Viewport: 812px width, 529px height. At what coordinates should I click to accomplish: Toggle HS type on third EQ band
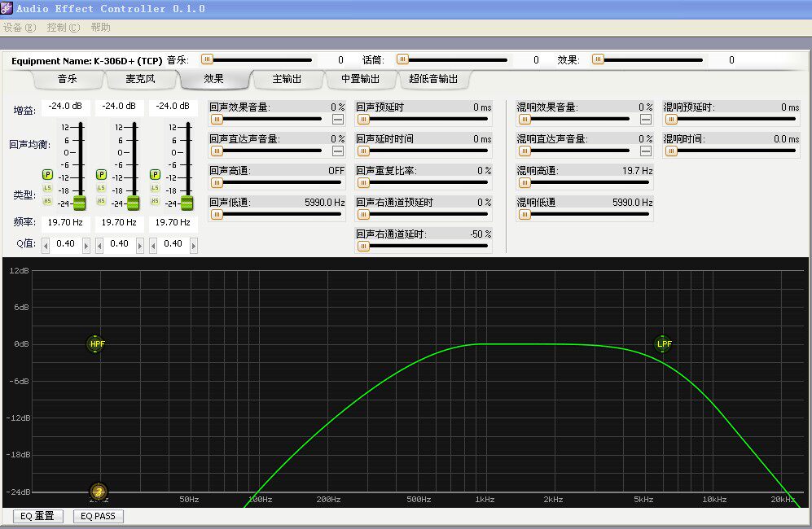pyautogui.click(x=155, y=201)
